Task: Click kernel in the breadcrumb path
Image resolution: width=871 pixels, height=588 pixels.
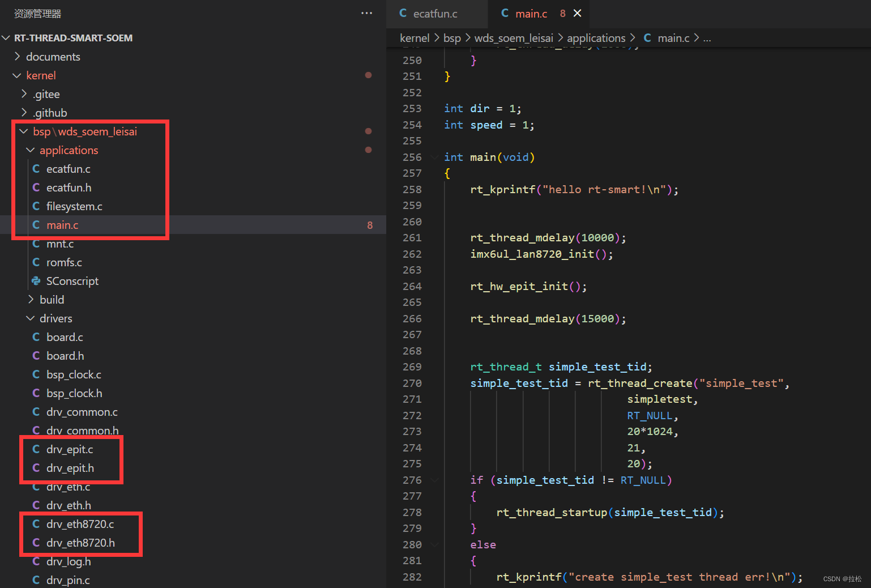Action: coord(415,38)
